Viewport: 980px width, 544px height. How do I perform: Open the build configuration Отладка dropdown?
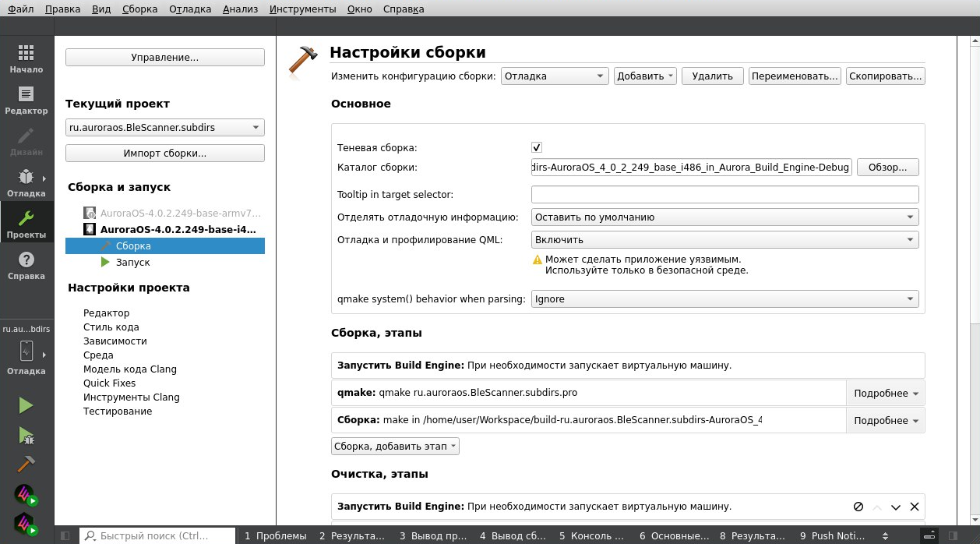[x=555, y=76]
